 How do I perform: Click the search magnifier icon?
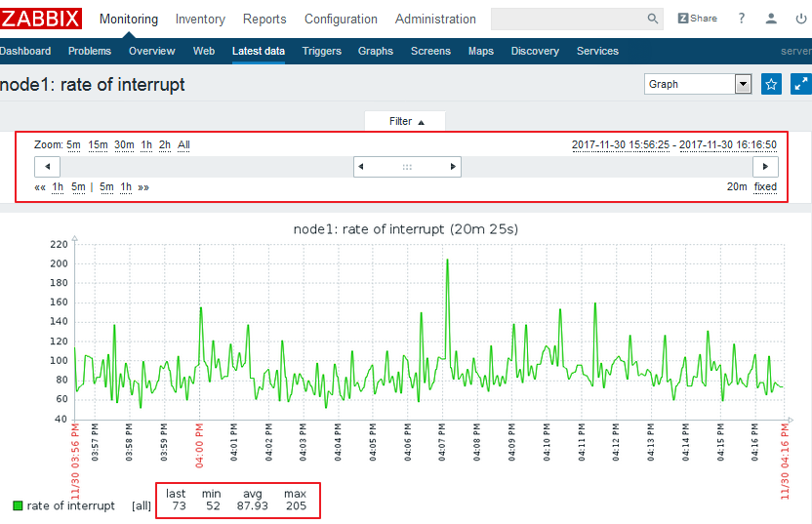coord(653,19)
